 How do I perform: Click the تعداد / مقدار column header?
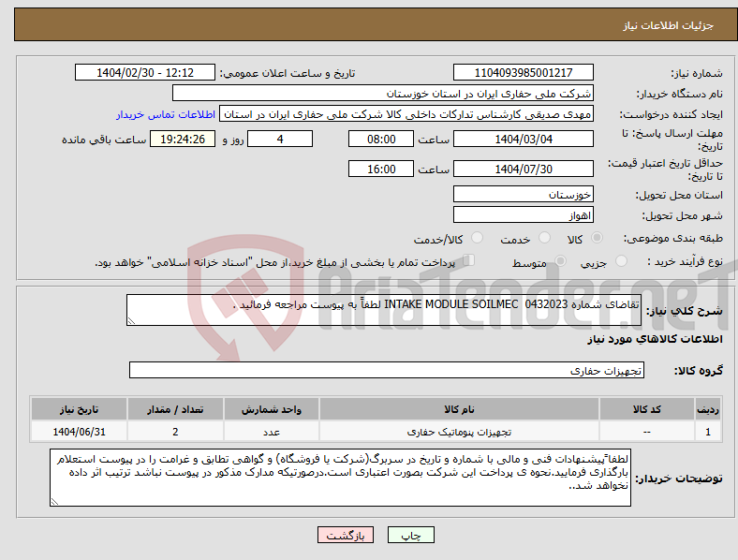175,409
